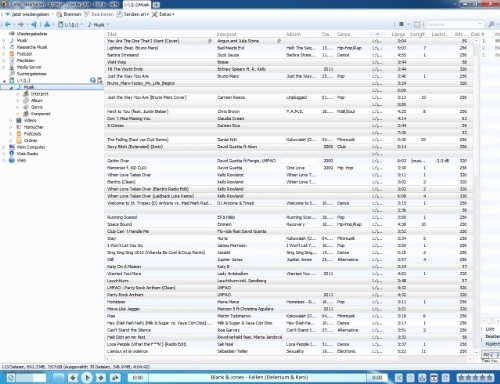Click the column layout view icon
Image resolution: width=500 pixels, height=384 pixels.
coord(417,24)
